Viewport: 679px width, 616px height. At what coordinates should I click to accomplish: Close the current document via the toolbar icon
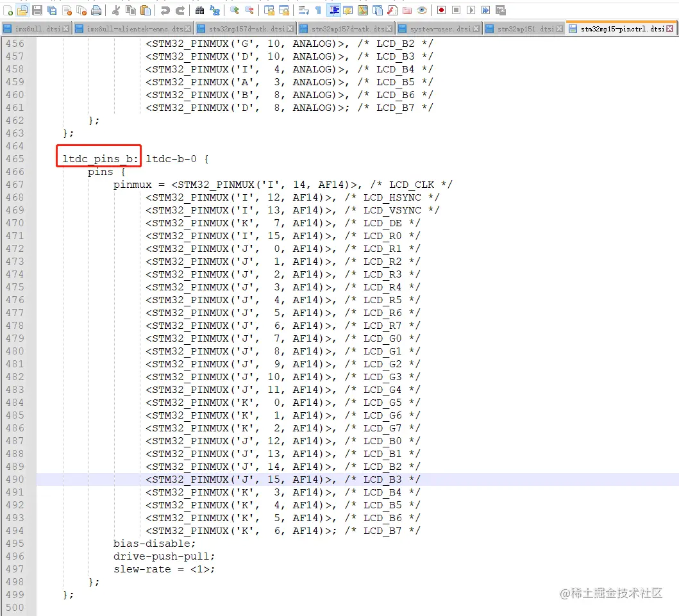tap(67, 10)
